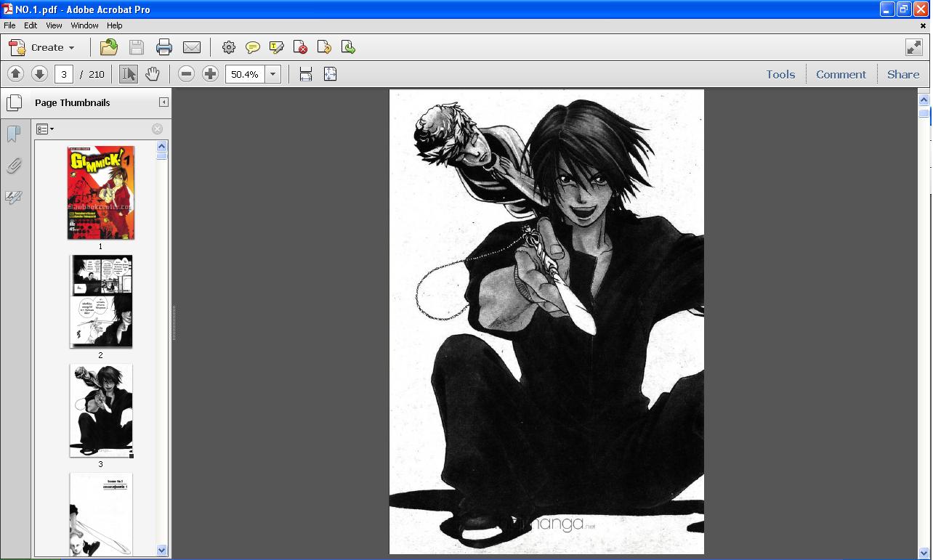The height and width of the screenshot is (560, 933).
Task: Send the file by email via the envelope icon
Action: pos(192,47)
